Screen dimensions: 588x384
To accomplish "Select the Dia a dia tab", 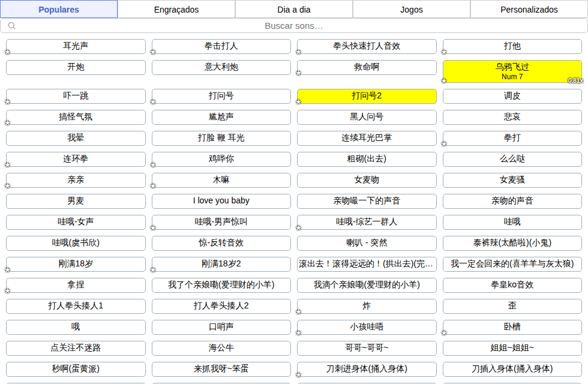I will [x=294, y=10].
